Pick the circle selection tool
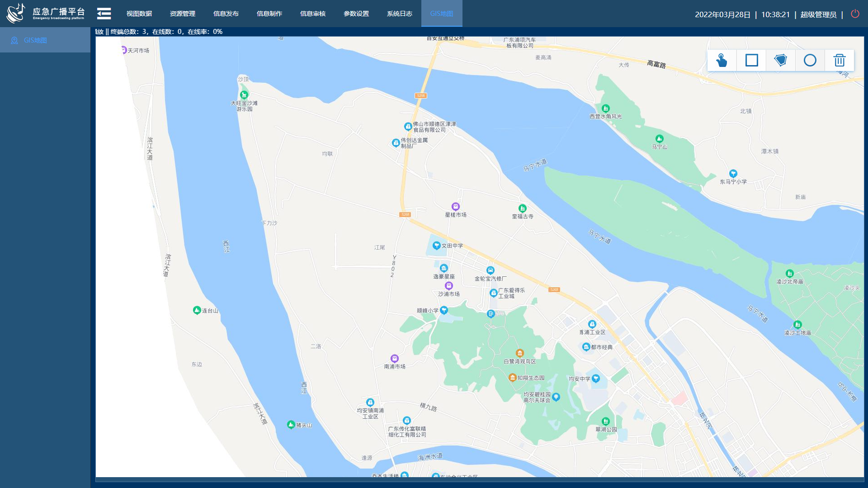 (x=810, y=60)
